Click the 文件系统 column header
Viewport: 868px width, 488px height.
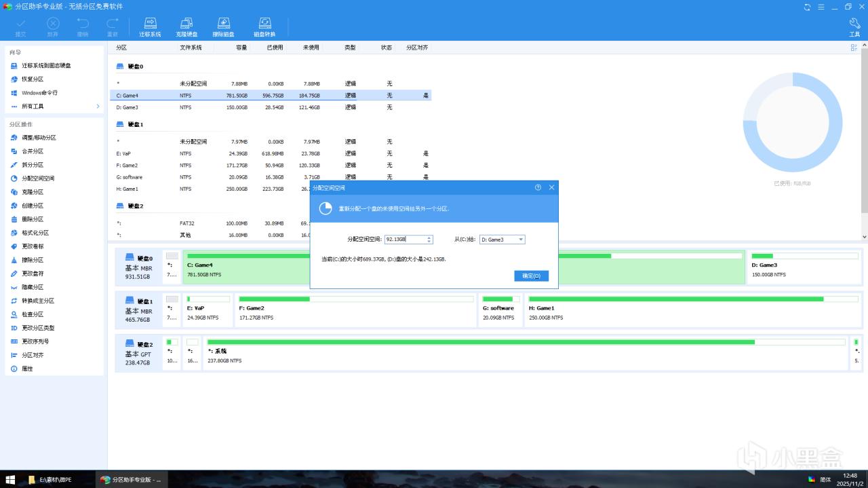point(191,48)
